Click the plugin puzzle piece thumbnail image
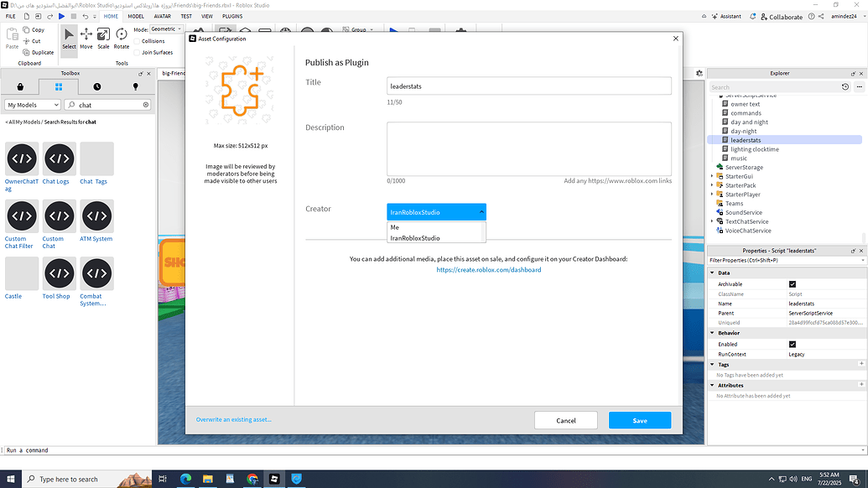The height and width of the screenshot is (488, 868). (x=240, y=91)
